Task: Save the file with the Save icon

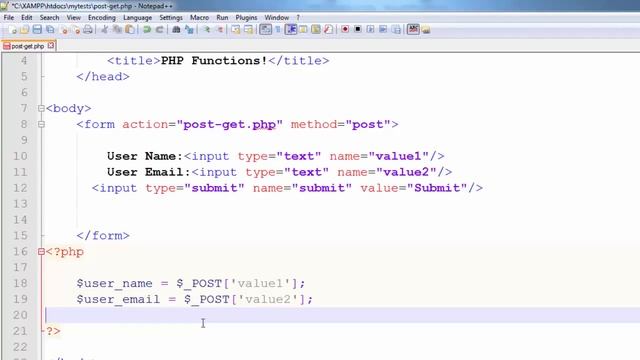Action: pos(37,29)
